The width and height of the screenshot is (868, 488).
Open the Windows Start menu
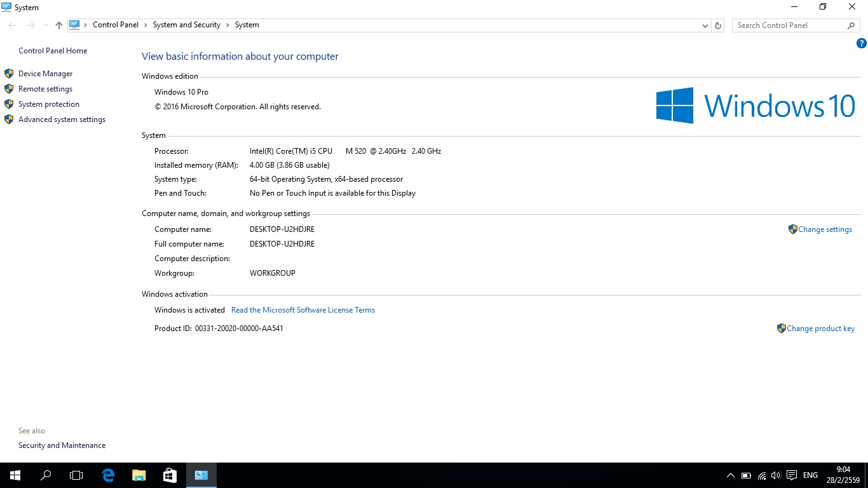15,475
